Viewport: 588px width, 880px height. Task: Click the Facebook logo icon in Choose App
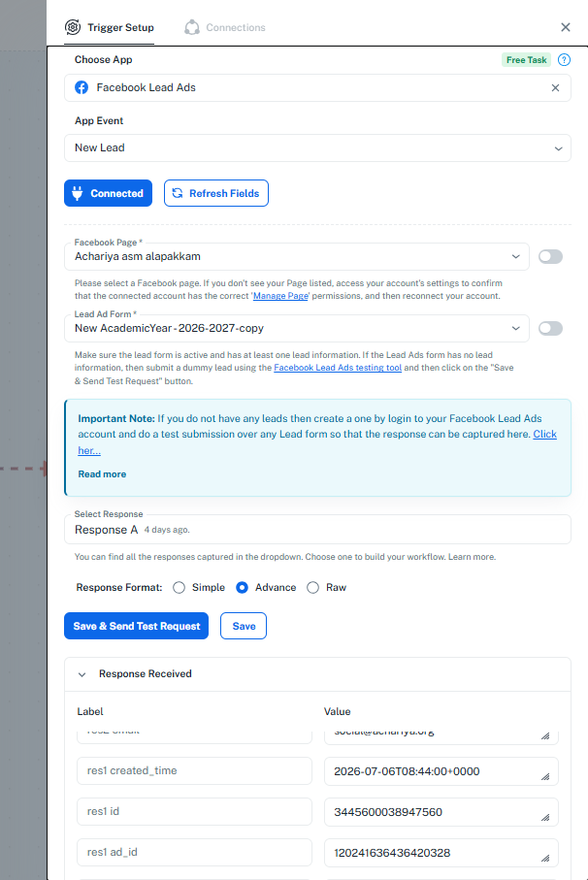[82, 87]
